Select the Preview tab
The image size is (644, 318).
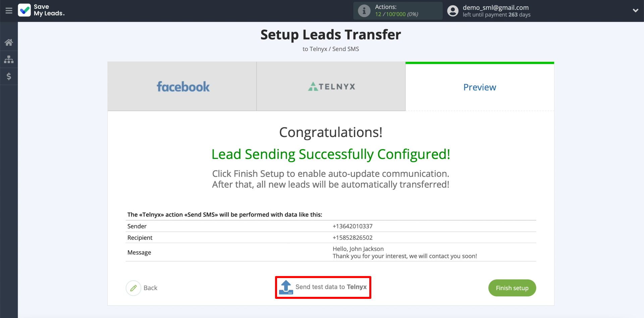pyautogui.click(x=480, y=87)
